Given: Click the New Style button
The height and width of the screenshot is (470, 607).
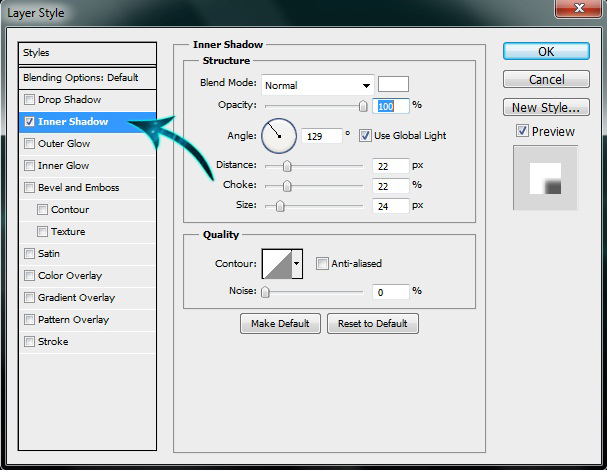Looking at the screenshot, I should tap(546, 107).
